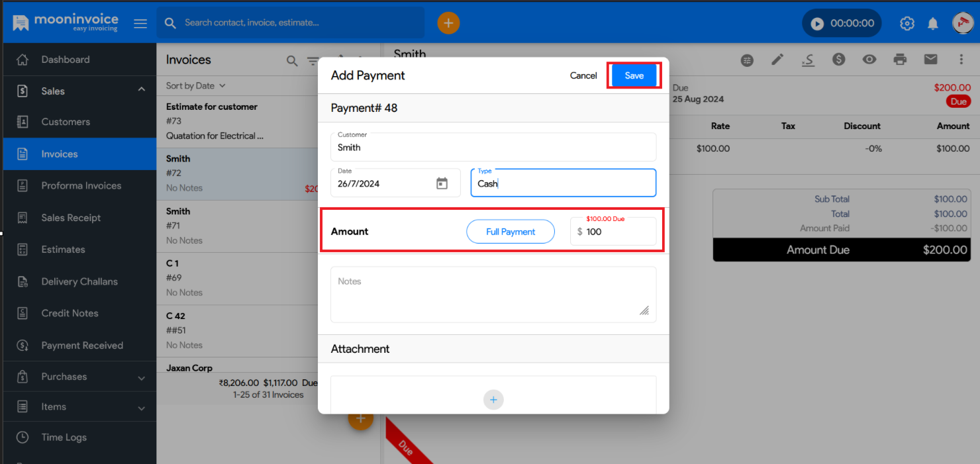Screen dimensions: 980x464
Task: Open notifications via the bell icon
Action: click(933, 23)
